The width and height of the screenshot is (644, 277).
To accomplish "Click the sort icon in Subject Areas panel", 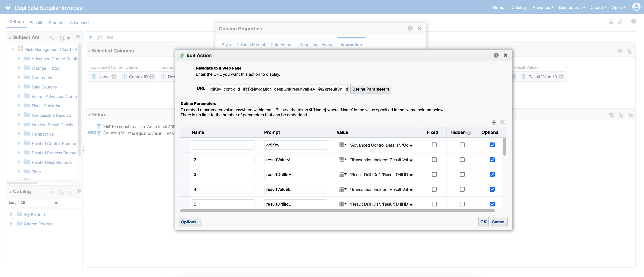I will [x=62, y=38].
